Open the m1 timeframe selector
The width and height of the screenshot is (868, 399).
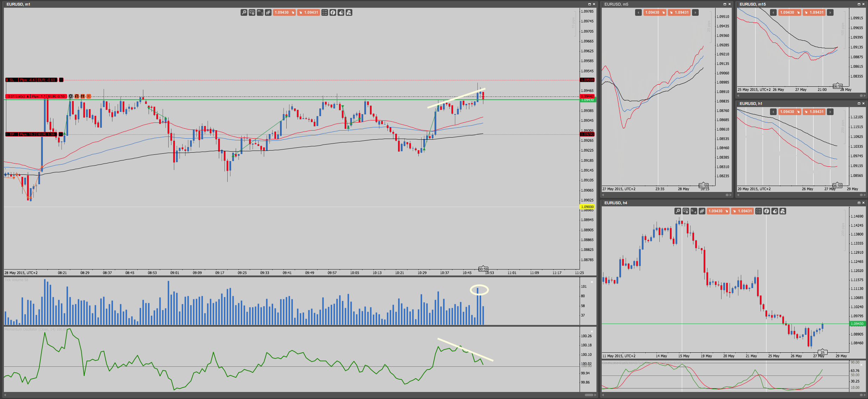260,13
